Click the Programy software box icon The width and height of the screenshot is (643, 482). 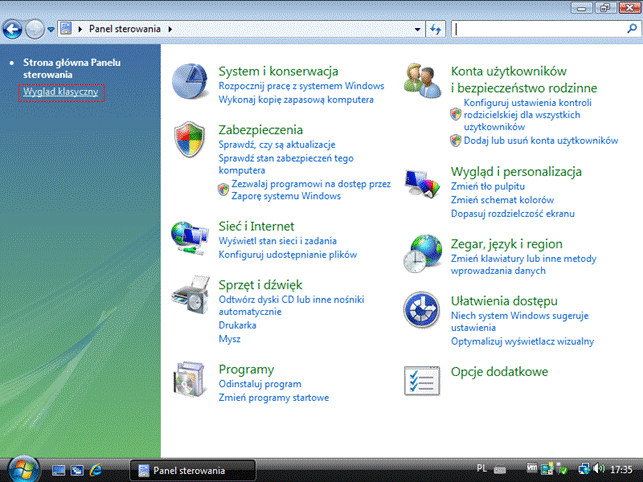(189, 379)
